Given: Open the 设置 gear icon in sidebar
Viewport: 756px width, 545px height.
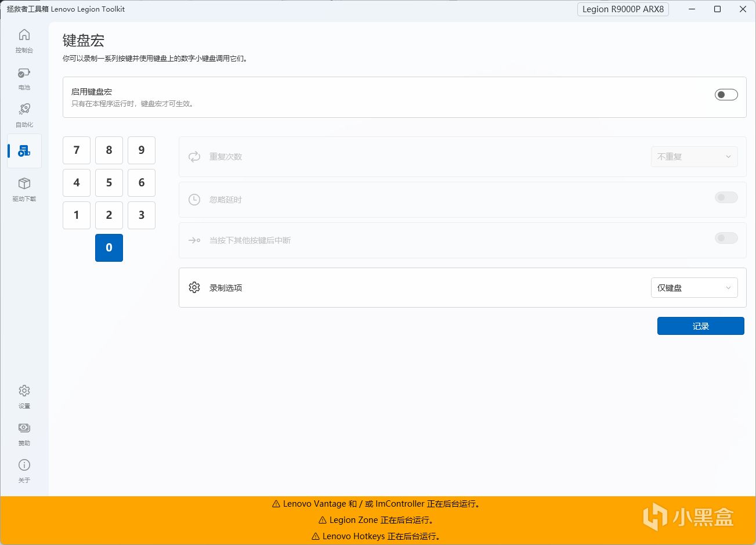Looking at the screenshot, I should click(24, 391).
